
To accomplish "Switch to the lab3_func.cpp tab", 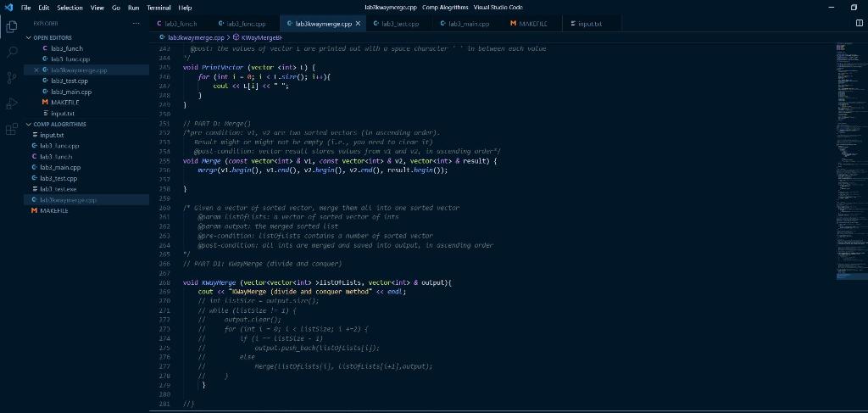I will (245, 24).
